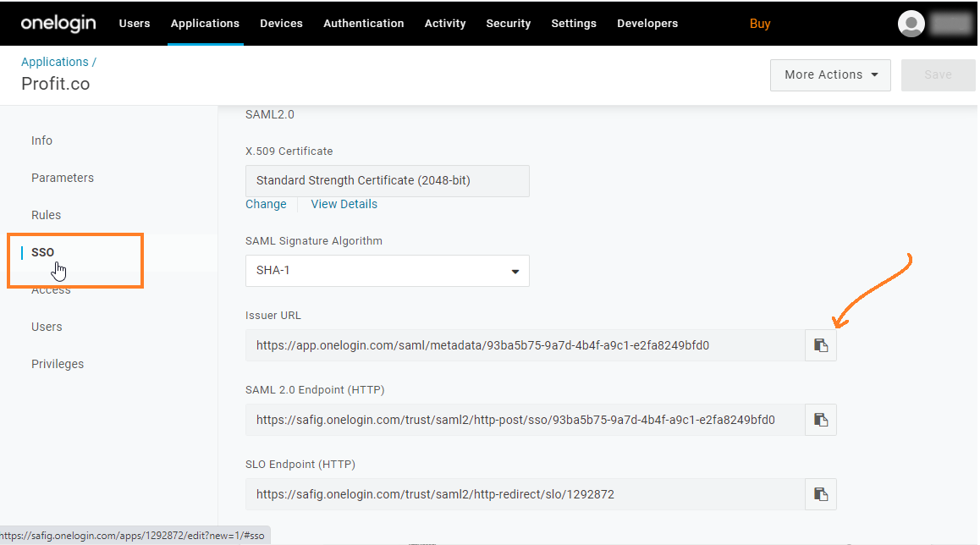
Task: Click the Buy link
Action: (x=760, y=24)
